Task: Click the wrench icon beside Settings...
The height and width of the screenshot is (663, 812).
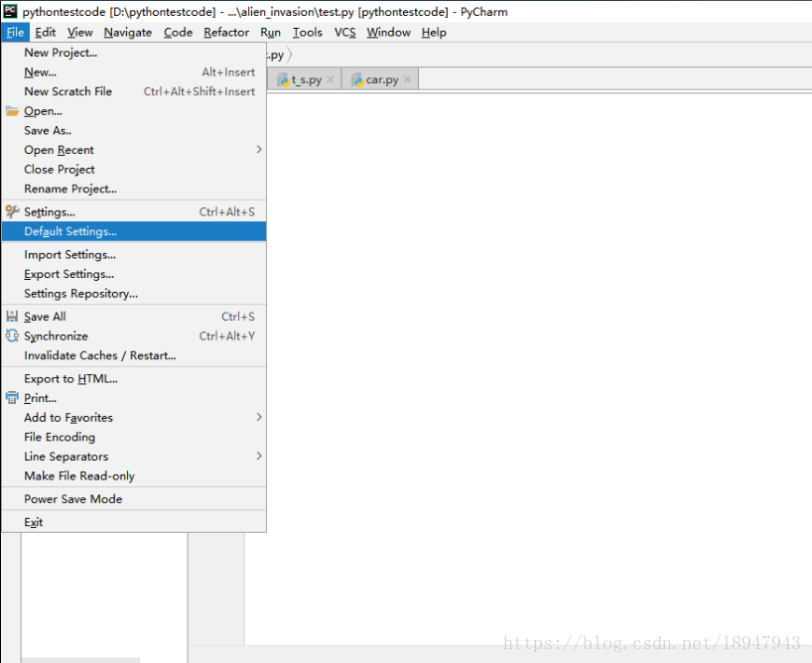Action: tap(13, 211)
